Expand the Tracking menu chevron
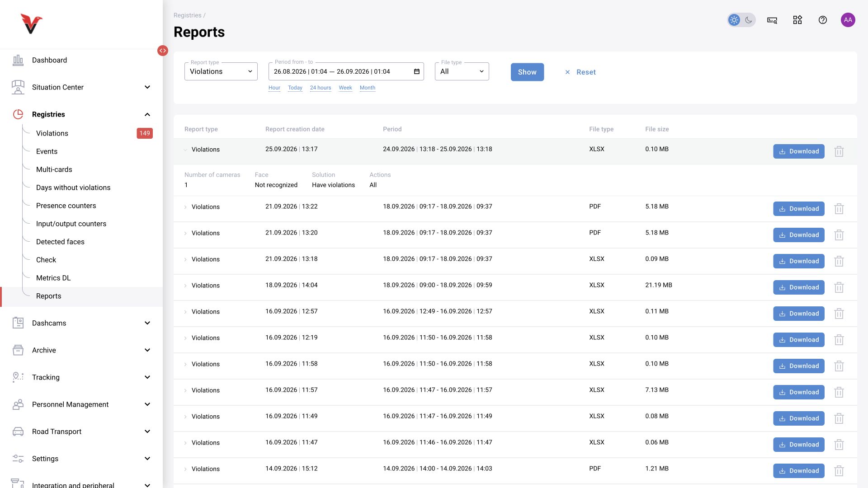This screenshot has height=488, width=868. click(147, 377)
